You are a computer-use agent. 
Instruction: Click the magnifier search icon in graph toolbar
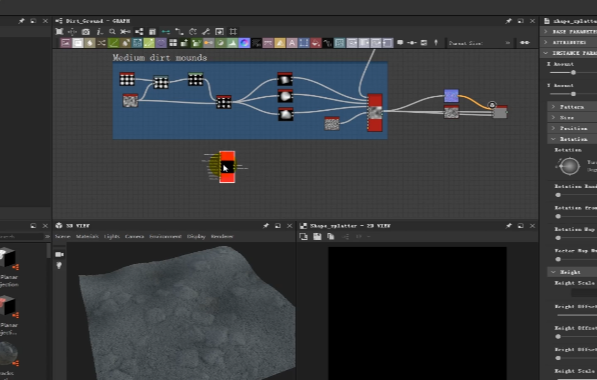point(112,32)
